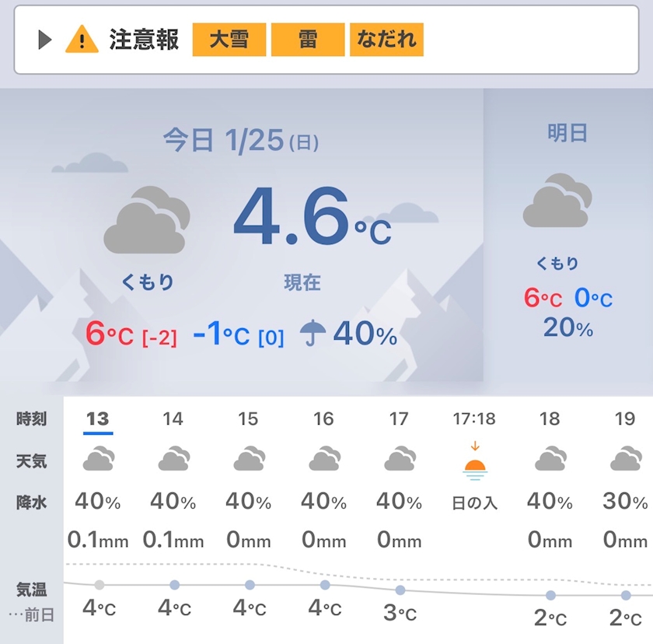Click the 今日 1/25 date heading
The image size is (653, 644).
pyautogui.click(x=241, y=140)
